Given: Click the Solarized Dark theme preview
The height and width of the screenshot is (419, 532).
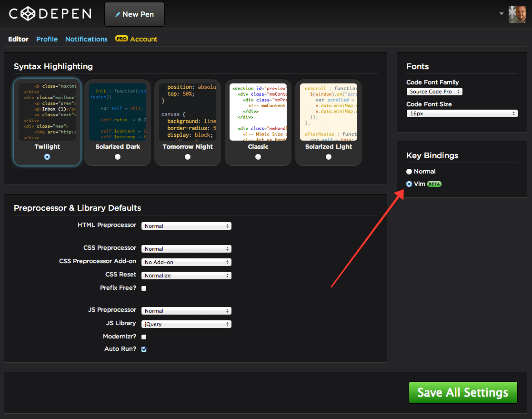Looking at the screenshot, I should pyautogui.click(x=117, y=111).
